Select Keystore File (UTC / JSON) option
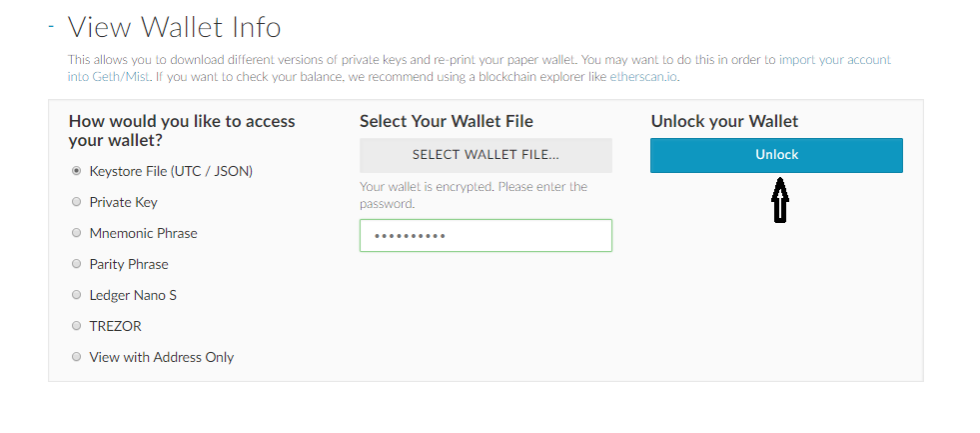 tap(77, 171)
